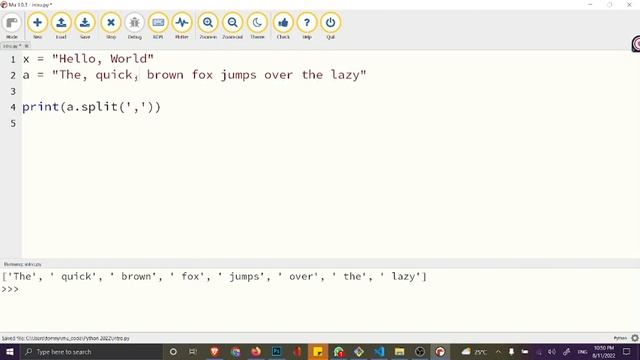
Task: Click the saved file path status message
Action: (66, 338)
